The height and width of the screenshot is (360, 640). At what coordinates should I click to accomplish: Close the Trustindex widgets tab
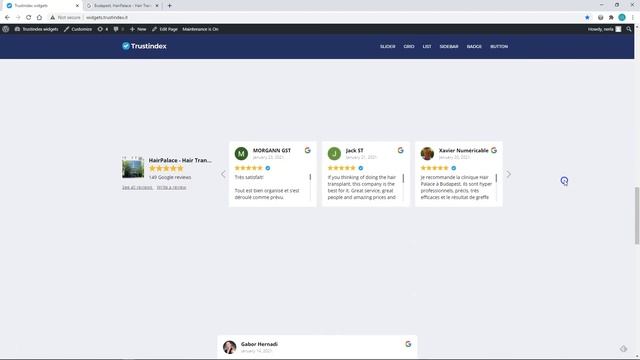point(77,6)
